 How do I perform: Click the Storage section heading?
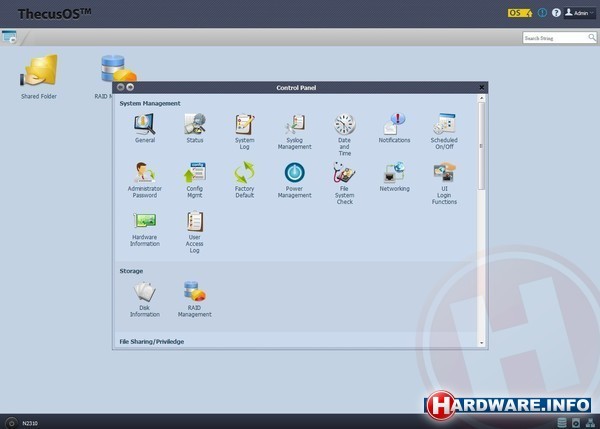[131, 271]
